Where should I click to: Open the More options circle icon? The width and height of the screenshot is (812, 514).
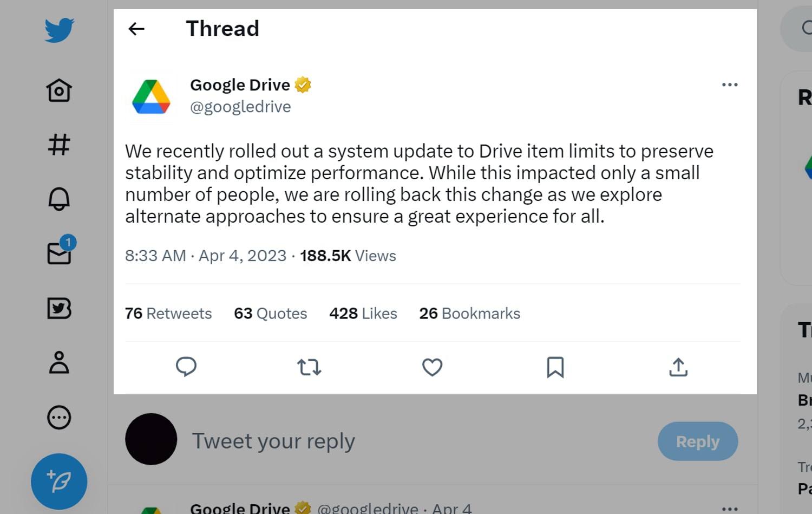(59, 418)
